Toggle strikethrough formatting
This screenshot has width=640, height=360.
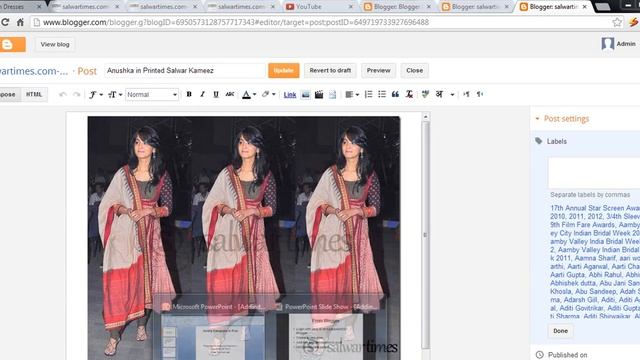click(x=229, y=94)
